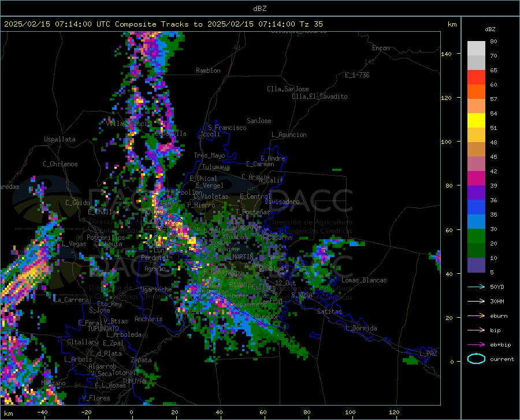Click the yellow 51 dBZ color swatch

point(476,121)
